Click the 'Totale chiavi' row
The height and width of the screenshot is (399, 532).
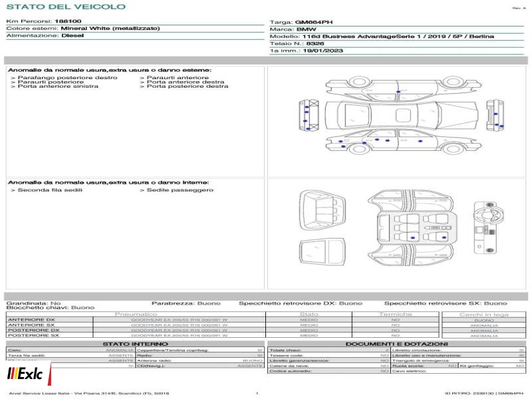point(329,350)
